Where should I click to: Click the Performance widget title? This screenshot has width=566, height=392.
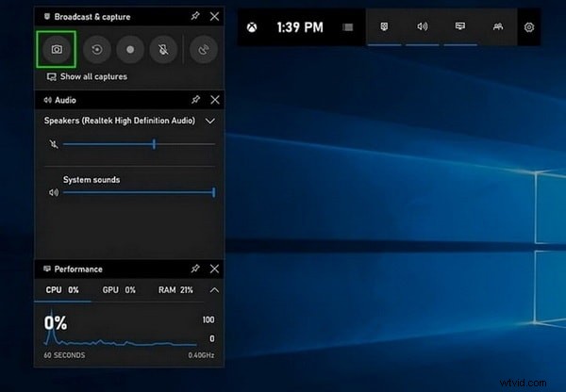pyautogui.click(x=78, y=269)
